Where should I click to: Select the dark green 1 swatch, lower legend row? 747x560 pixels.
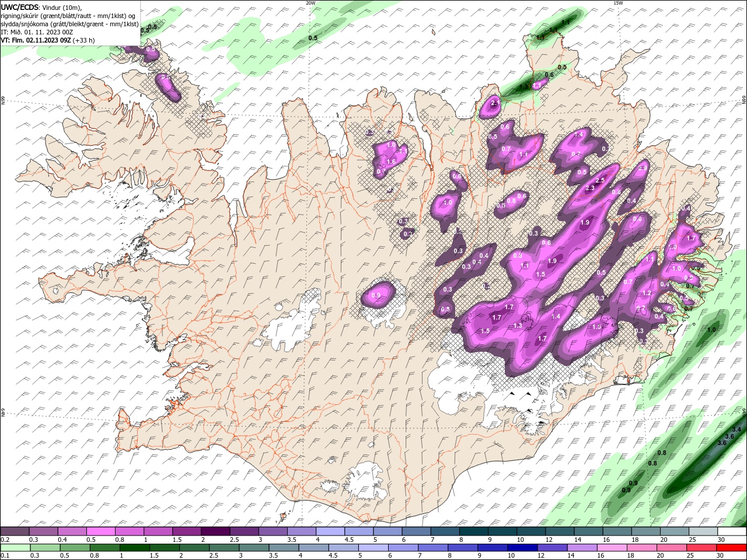click(134, 547)
